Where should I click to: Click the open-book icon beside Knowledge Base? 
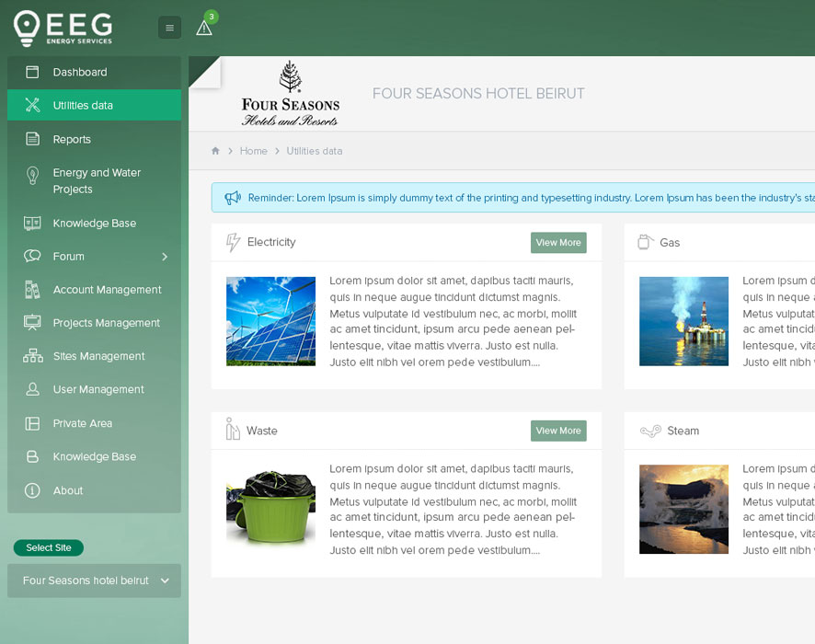[32, 223]
